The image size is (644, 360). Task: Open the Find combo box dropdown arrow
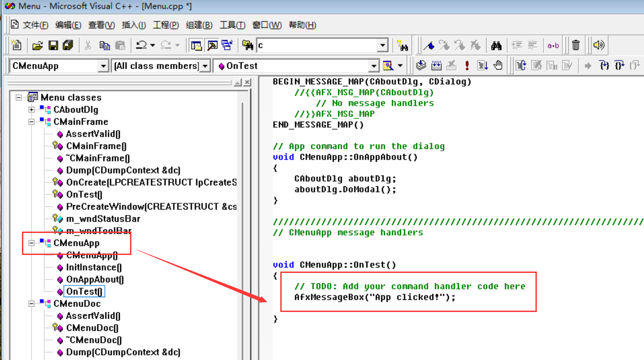click(x=383, y=45)
